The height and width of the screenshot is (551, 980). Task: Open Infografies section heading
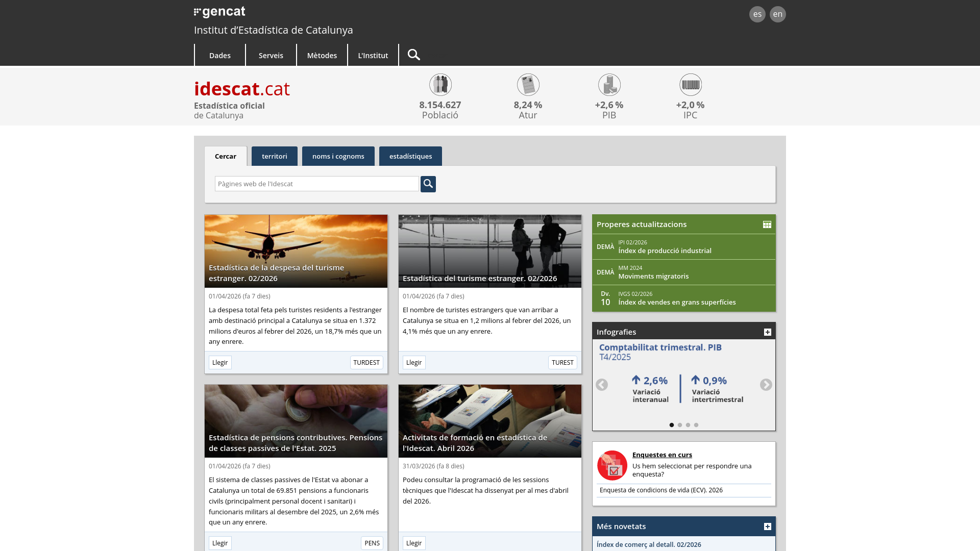(x=616, y=332)
